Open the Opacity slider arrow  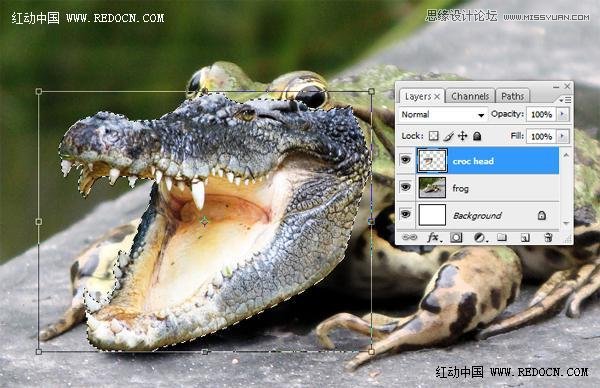point(562,114)
